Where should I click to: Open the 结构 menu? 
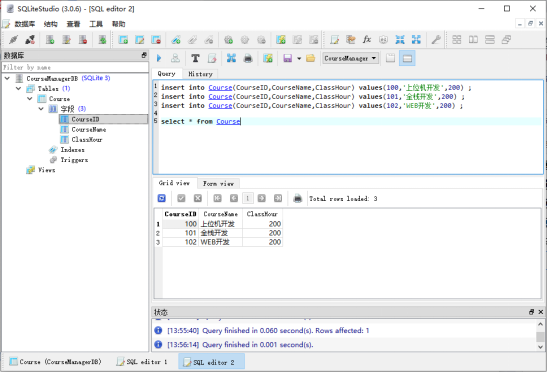[x=50, y=24]
